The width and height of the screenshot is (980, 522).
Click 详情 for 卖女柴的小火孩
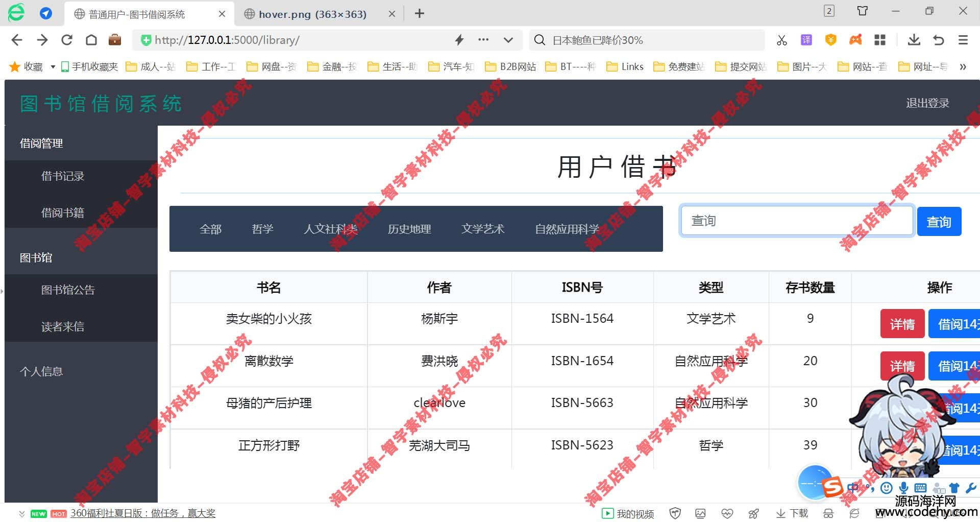click(902, 324)
